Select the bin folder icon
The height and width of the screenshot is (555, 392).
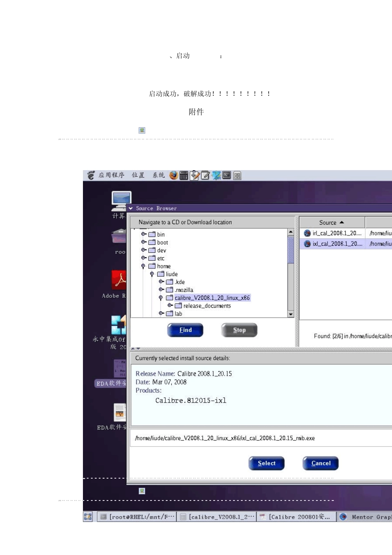point(152,234)
